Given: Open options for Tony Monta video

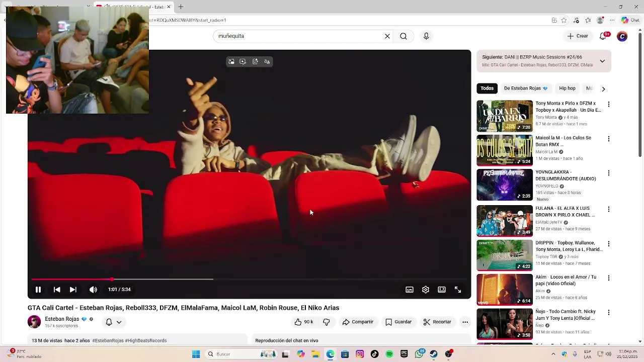Looking at the screenshot, I should (x=609, y=105).
